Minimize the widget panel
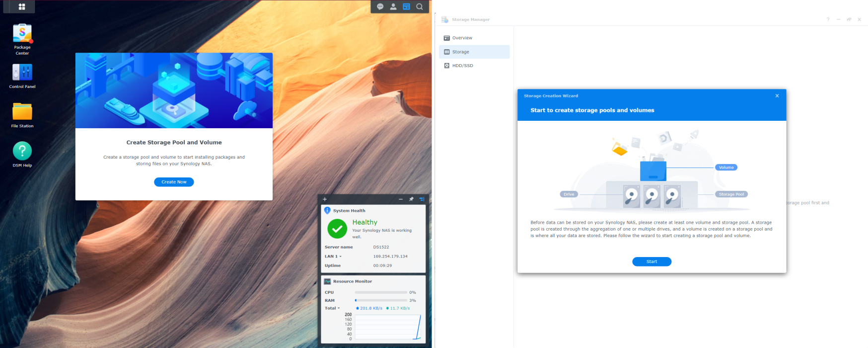 (401, 199)
